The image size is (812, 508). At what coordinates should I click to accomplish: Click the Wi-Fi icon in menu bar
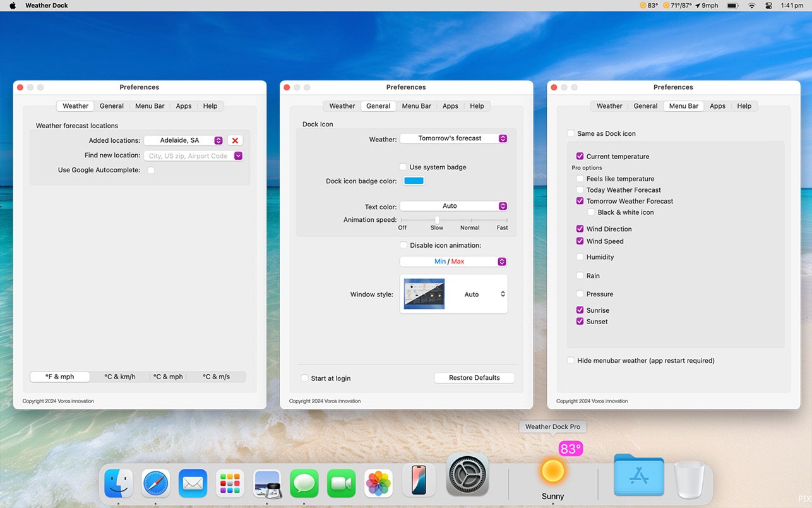pyautogui.click(x=751, y=6)
